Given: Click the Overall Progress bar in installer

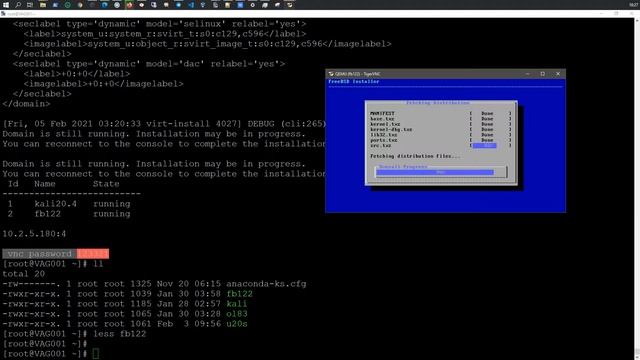Looking at the screenshot, I should [440, 172].
